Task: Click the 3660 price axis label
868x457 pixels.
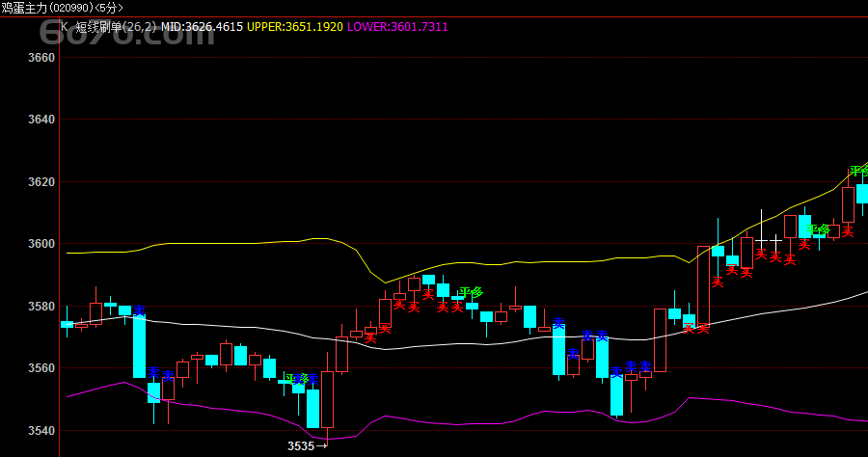Action: coord(41,58)
